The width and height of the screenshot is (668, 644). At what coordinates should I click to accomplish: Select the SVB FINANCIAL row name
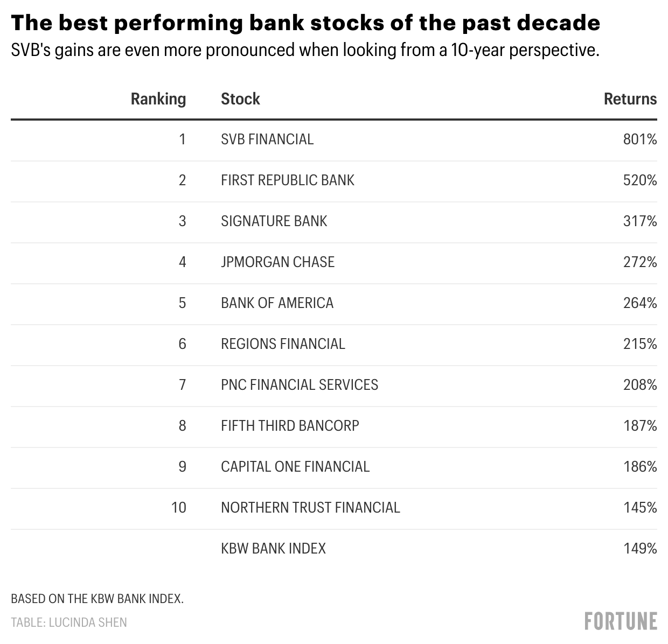(267, 139)
